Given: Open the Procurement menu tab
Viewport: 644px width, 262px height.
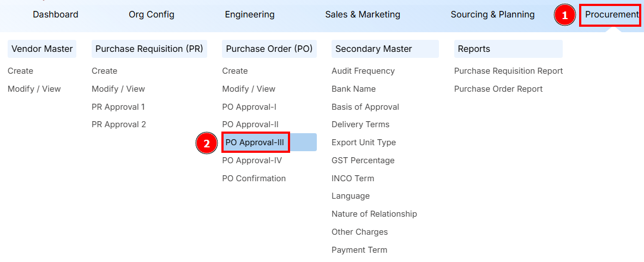Looking at the screenshot, I should (x=611, y=15).
